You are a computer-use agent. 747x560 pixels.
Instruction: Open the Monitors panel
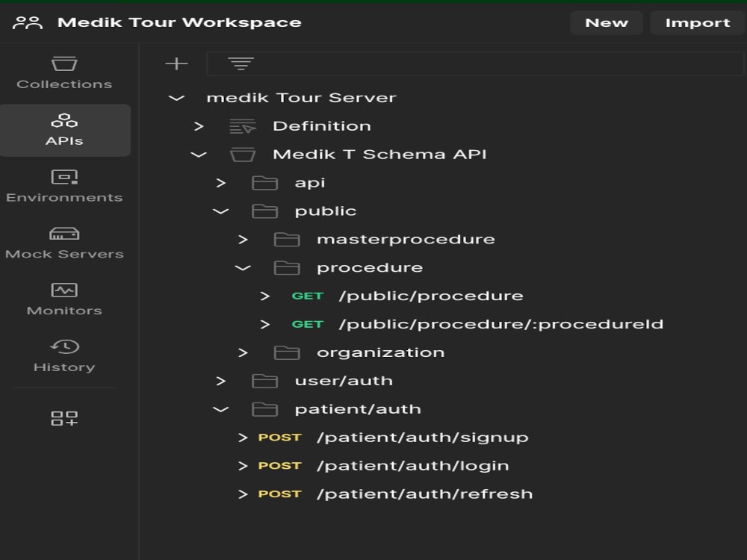tap(64, 297)
